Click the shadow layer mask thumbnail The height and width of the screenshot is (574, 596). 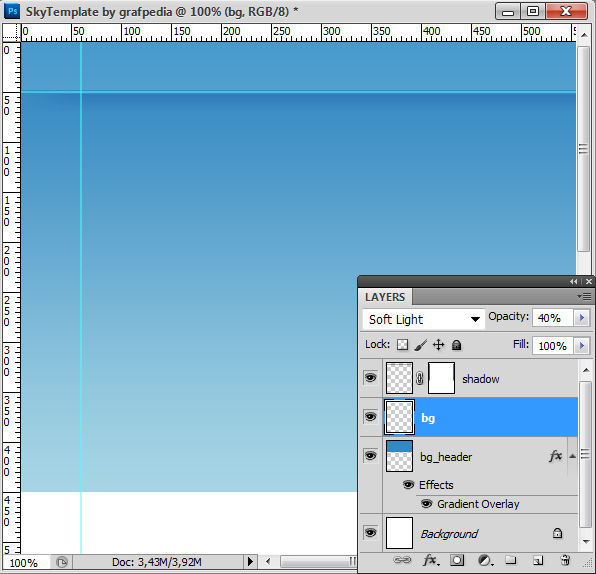(441, 378)
